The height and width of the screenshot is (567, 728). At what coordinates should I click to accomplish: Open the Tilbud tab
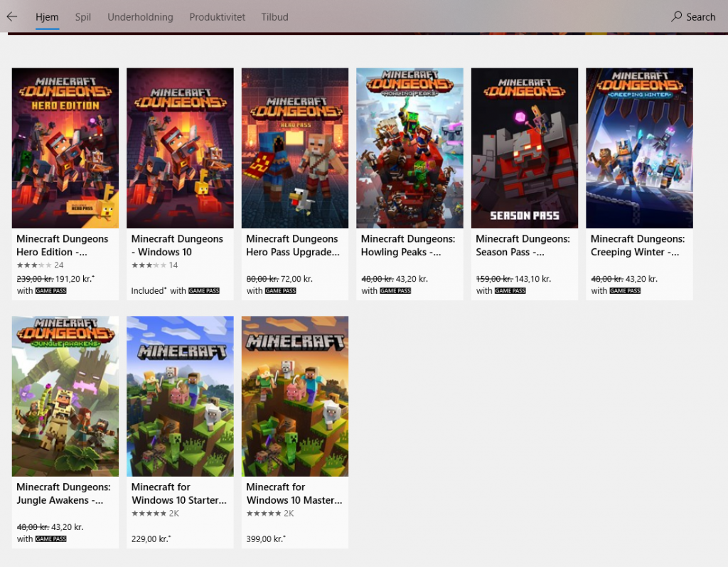pos(274,17)
